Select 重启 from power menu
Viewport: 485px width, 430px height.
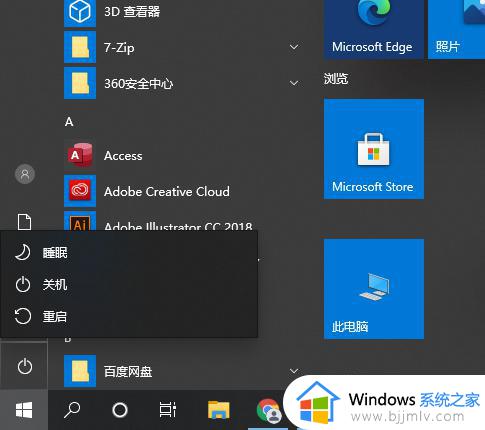(129, 316)
